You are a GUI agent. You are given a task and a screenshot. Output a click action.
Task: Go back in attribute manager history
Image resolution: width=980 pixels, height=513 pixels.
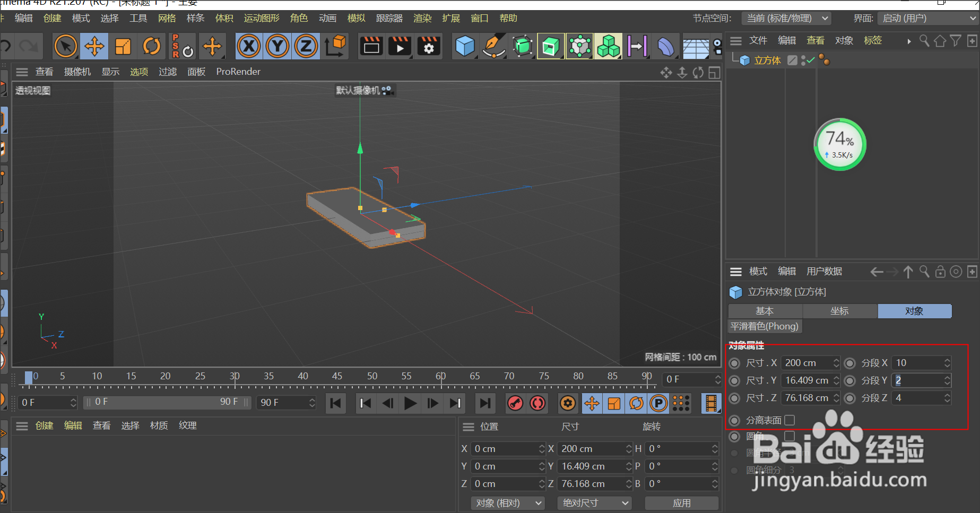pos(877,272)
